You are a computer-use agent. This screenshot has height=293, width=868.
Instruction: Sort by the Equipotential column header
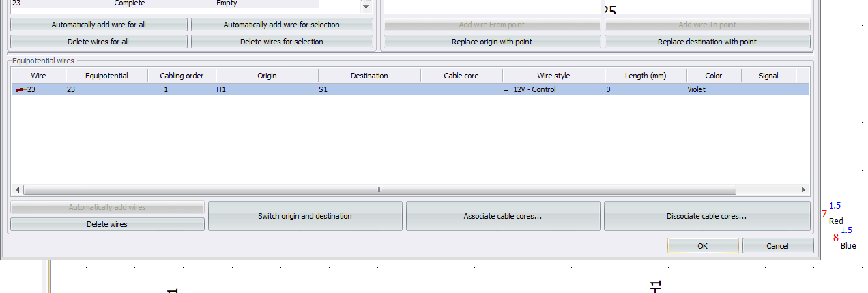click(106, 76)
